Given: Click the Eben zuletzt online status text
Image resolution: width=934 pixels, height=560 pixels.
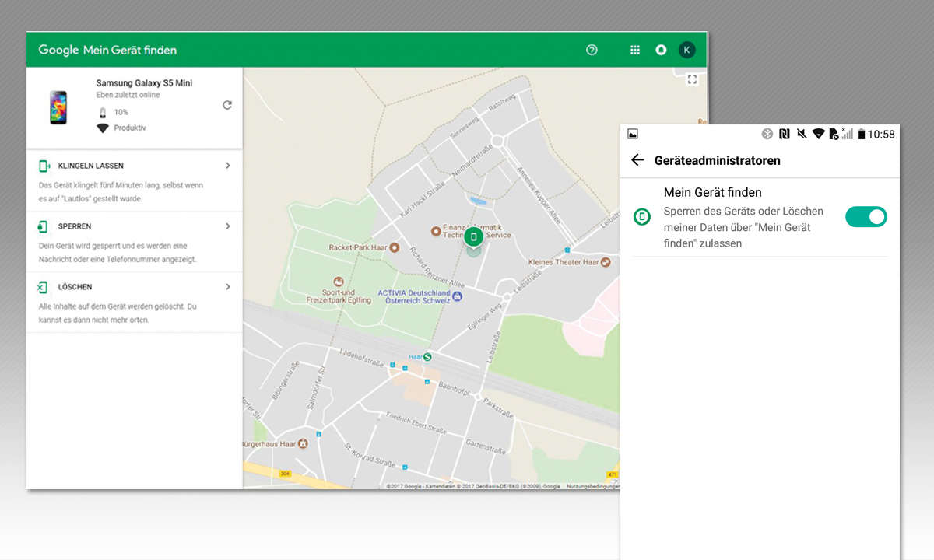Looking at the screenshot, I should point(128,95).
